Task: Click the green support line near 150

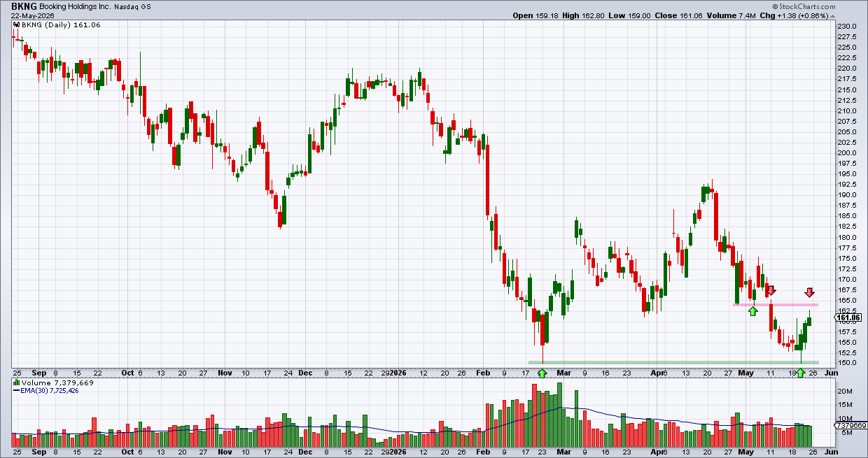Action: click(673, 362)
